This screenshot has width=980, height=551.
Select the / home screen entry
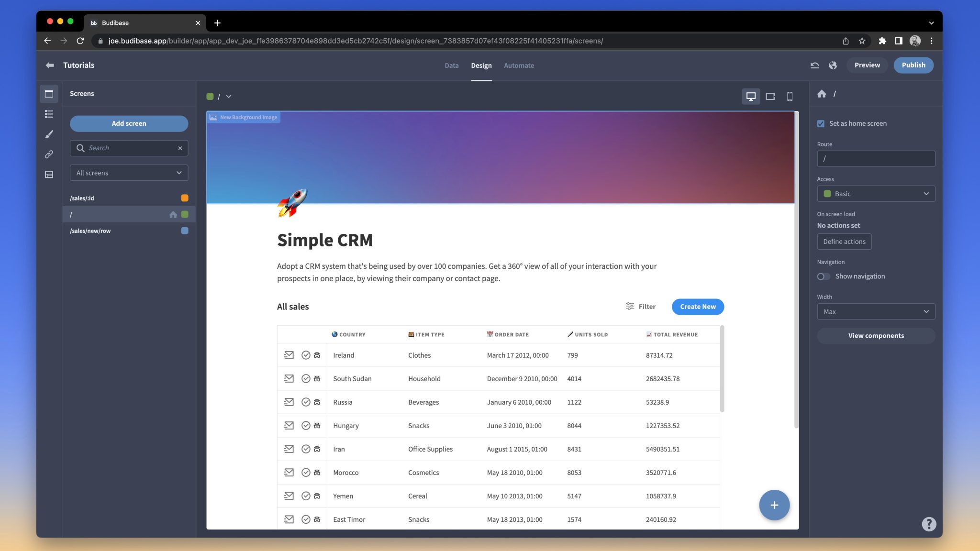(129, 214)
